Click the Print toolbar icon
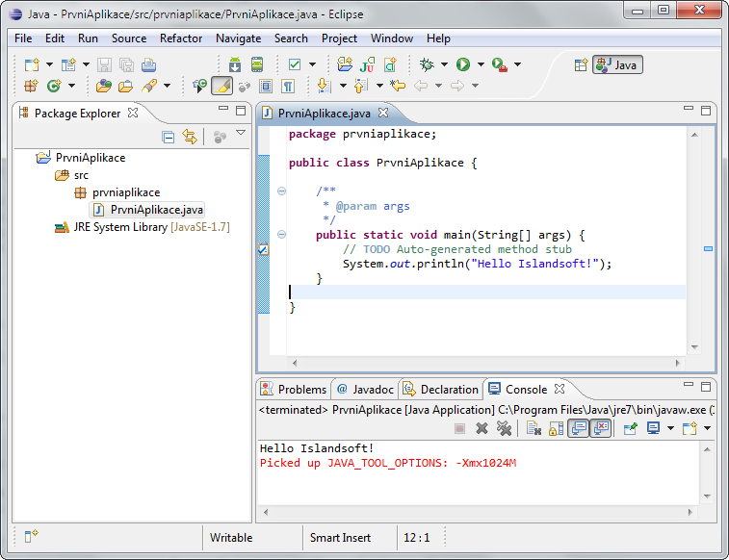 pyautogui.click(x=148, y=64)
